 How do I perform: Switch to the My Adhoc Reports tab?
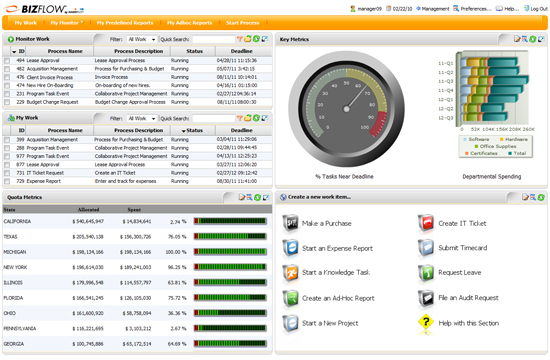[189, 23]
